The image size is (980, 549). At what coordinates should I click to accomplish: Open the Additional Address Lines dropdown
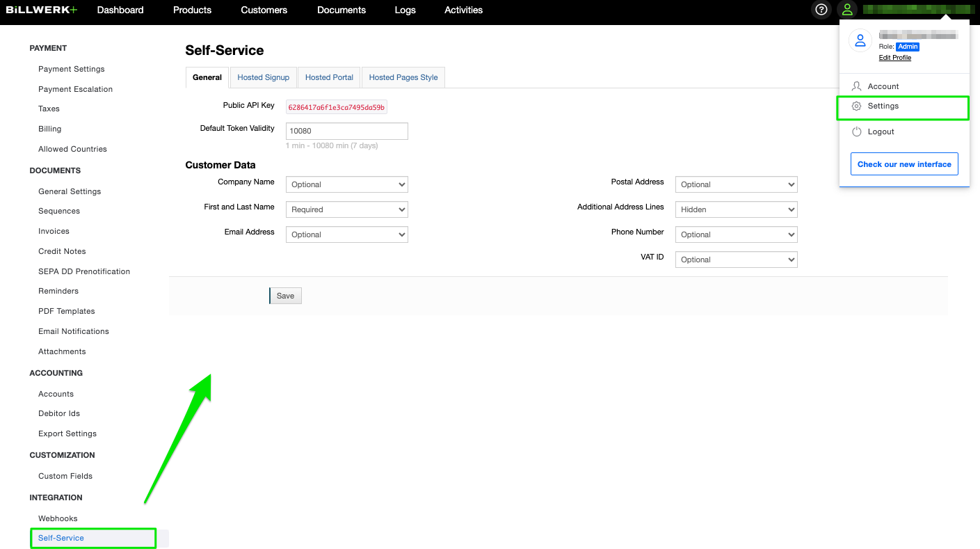pos(737,209)
